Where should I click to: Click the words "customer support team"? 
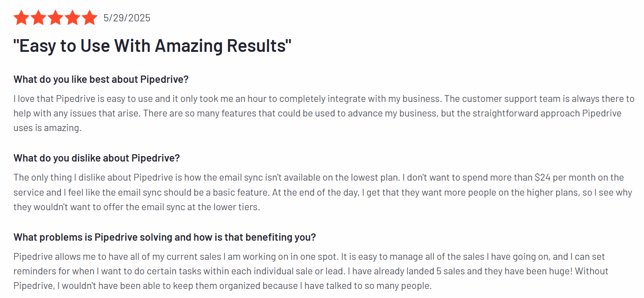[508, 99]
